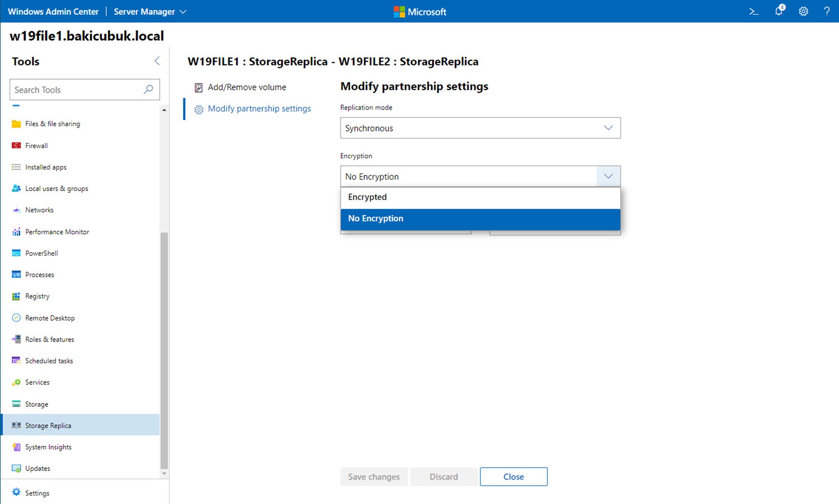The image size is (839, 504).
Task: Open the Server Manager dropdown
Action: click(150, 12)
